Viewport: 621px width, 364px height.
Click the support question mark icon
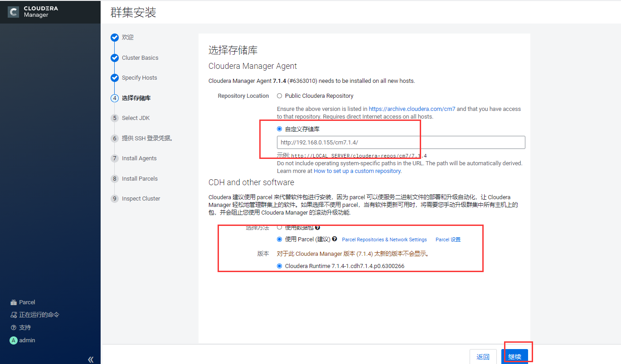coord(14,327)
